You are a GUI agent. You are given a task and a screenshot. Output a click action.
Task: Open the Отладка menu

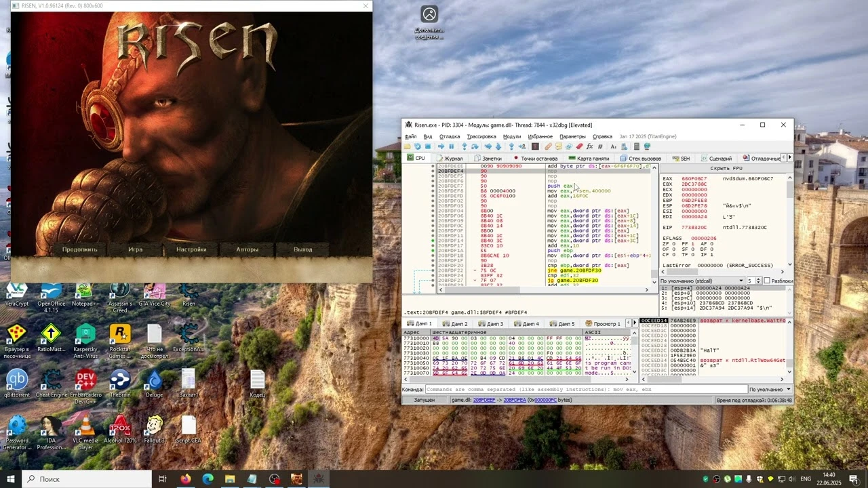tap(450, 136)
